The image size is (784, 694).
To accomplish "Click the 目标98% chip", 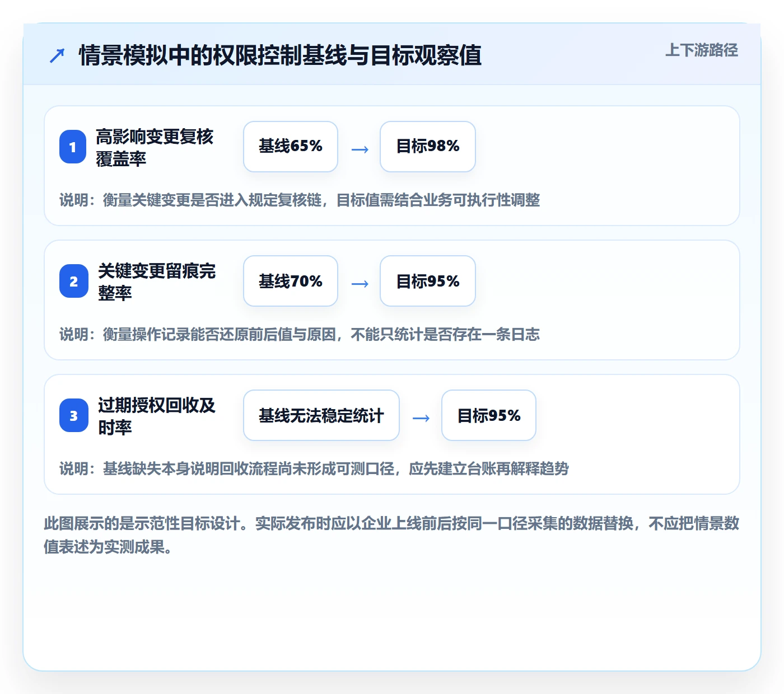I will point(428,147).
